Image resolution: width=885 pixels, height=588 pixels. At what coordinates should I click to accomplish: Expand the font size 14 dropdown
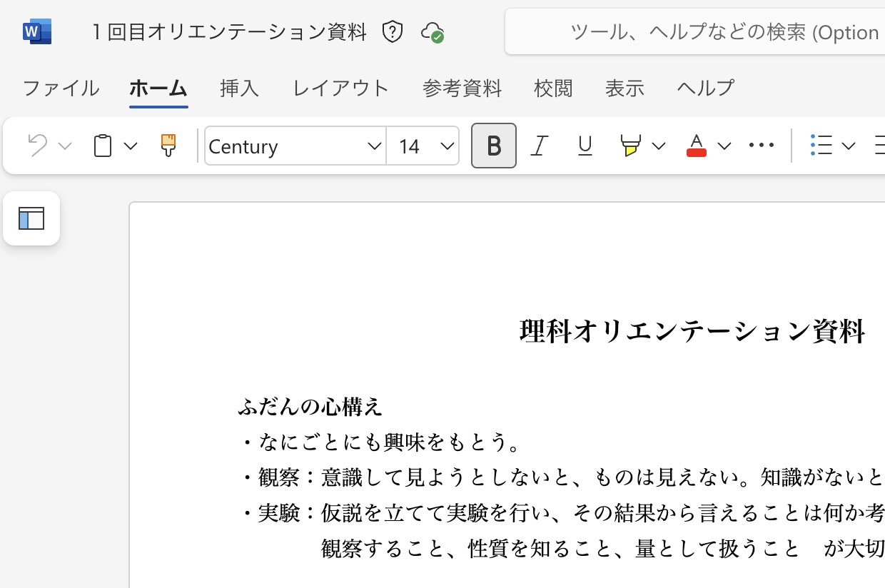(447, 146)
